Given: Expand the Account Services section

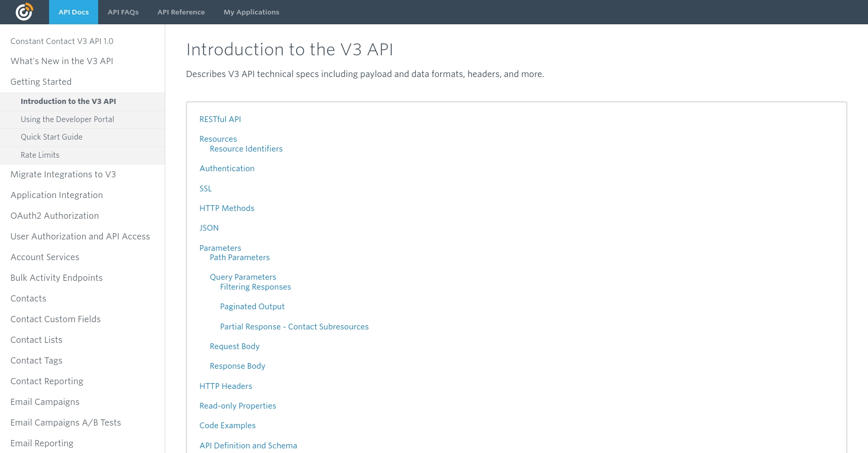Looking at the screenshot, I should (x=45, y=258).
